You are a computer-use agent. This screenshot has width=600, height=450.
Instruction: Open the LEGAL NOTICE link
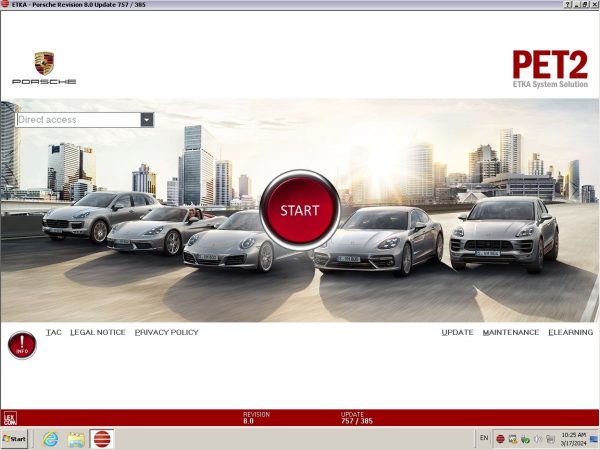coord(98,332)
